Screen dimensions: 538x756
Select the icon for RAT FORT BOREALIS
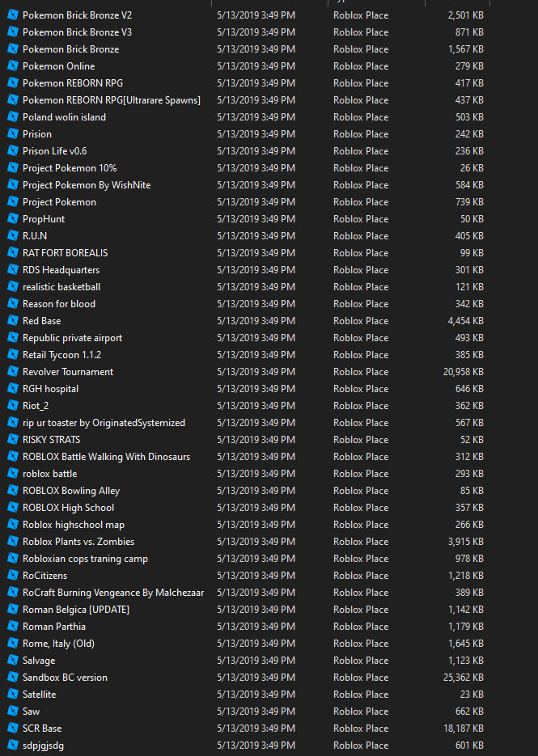(13, 252)
